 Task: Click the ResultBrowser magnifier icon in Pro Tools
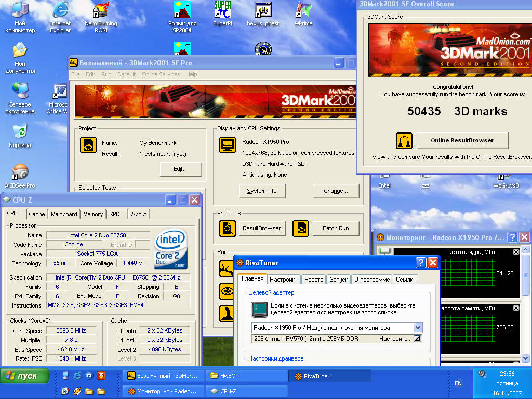click(x=228, y=229)
